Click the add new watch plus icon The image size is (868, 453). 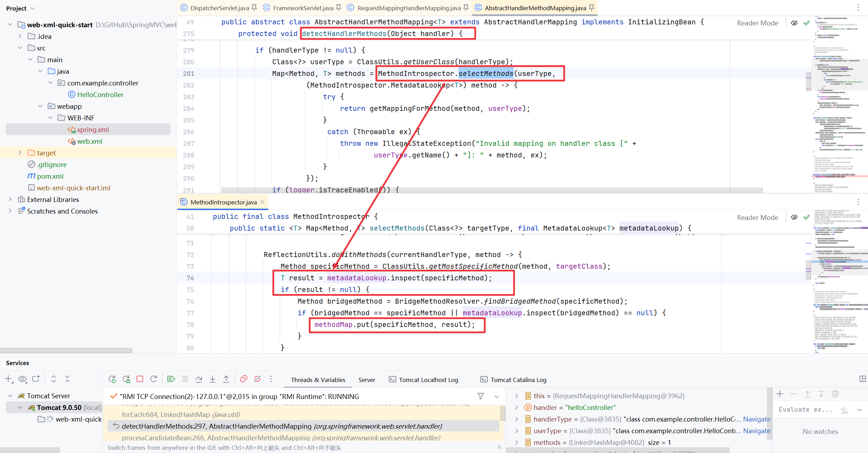click(780, 394)
